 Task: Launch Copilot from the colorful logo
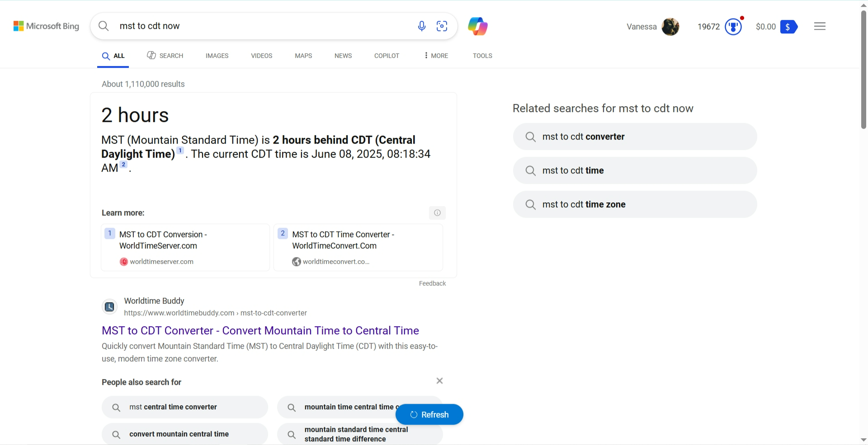pos(477,26)
